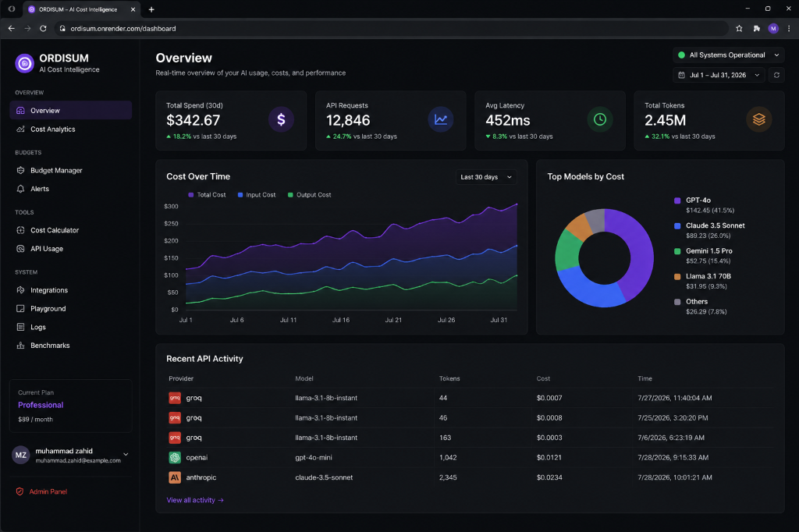The width and height of the screenshot is (799, 532).
Task: Open a new browser tab
Action: (x=151, y=9)
